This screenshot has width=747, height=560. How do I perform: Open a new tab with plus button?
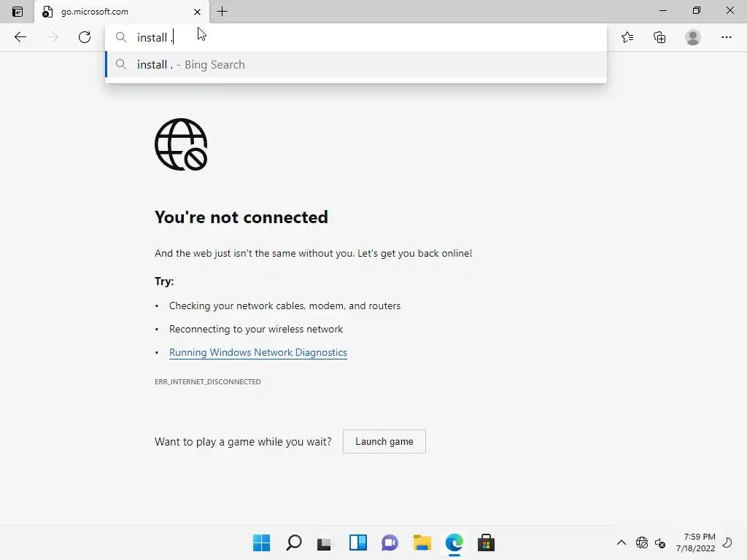222,12
